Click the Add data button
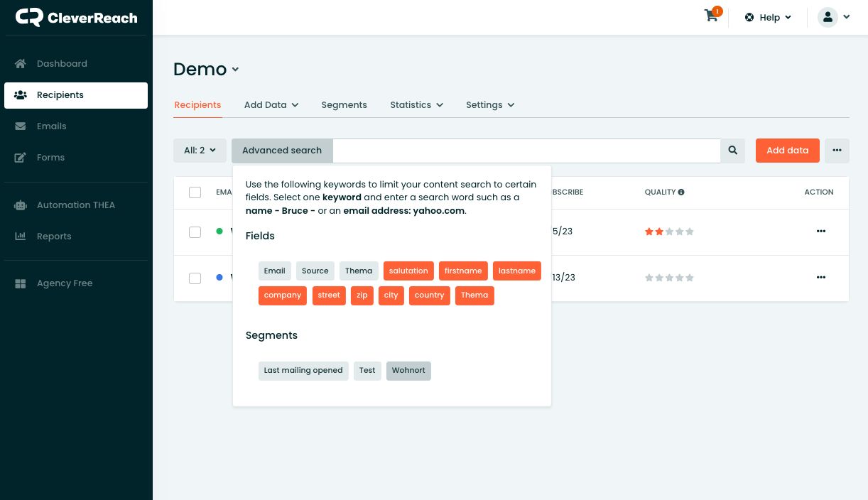Screen dimensions: 868x500 (787, 151)
